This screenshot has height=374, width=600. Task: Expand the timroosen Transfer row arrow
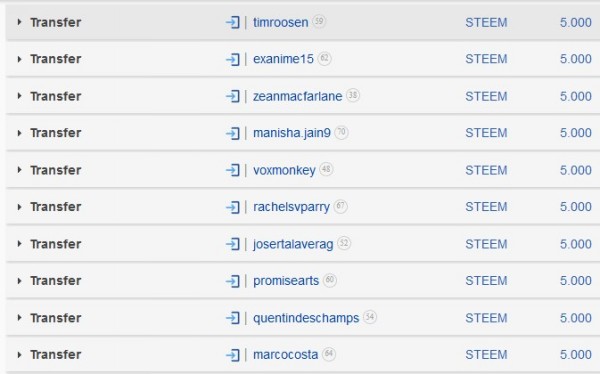20,22
